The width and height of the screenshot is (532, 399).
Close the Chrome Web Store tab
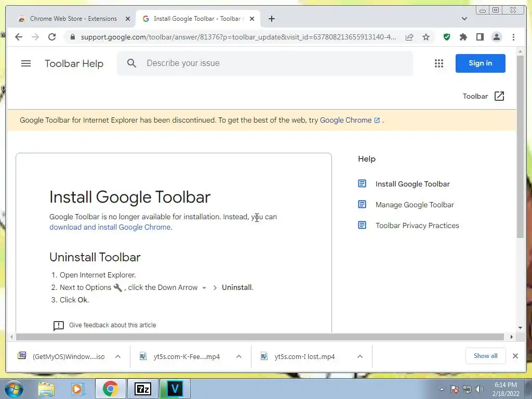click(x=128, y=19)
